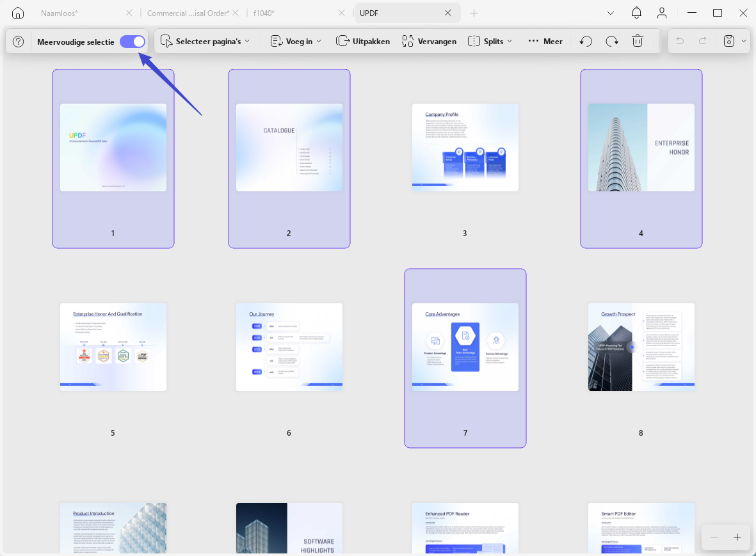
Task: Click the Vervangen replace tool
Action: (x=429, y=42)
